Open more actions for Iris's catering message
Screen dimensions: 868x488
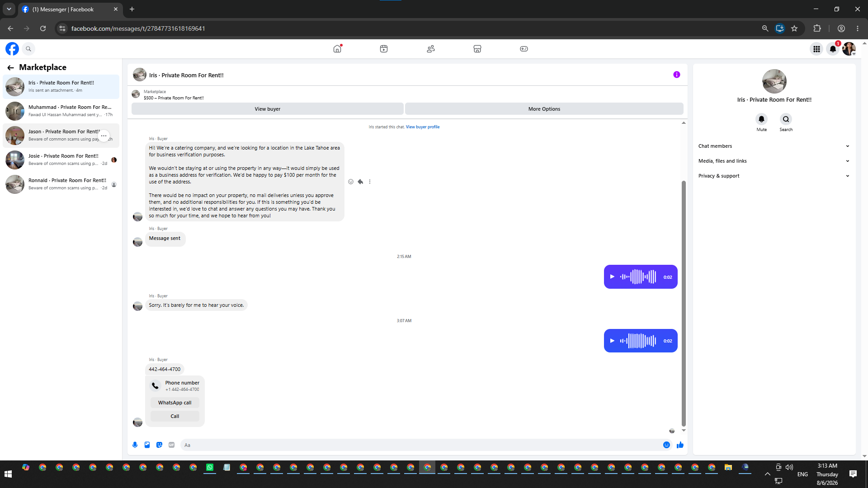click(x=370, y=182)
